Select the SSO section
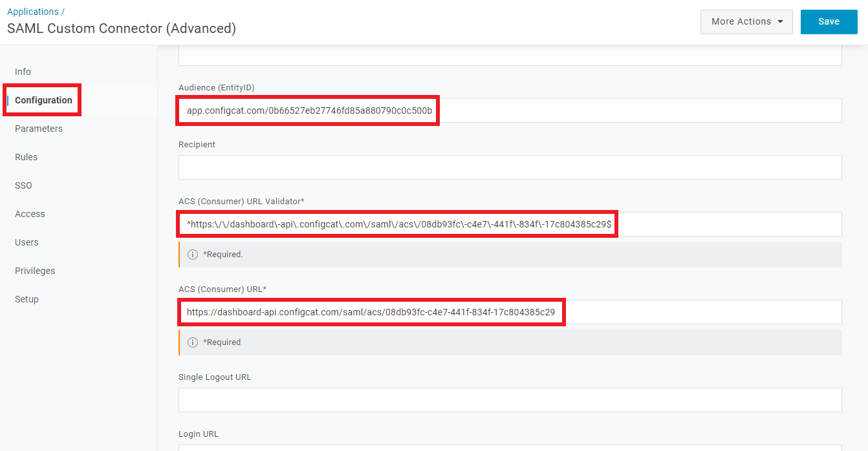The image size is (868, 451). point(23,185)
